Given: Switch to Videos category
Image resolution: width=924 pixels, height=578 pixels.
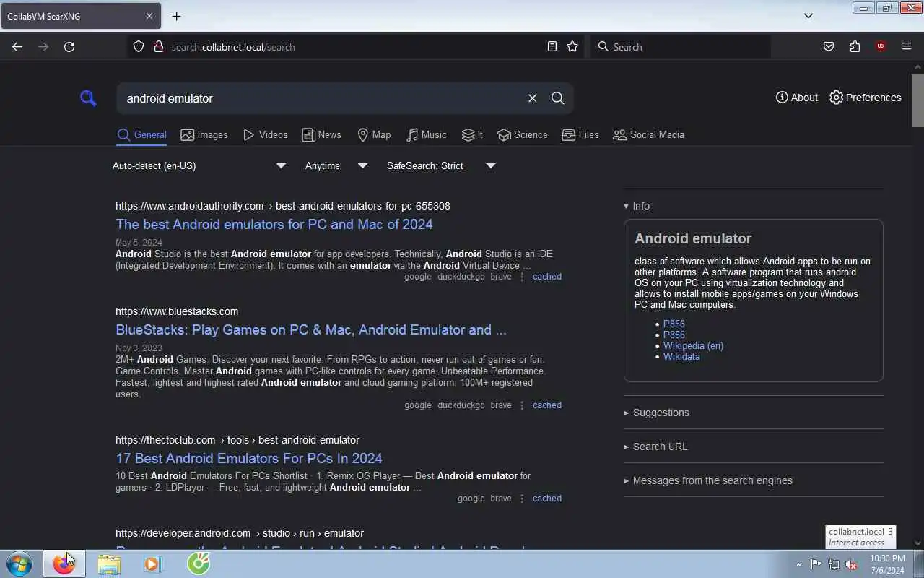Looking at the screenshot, I should (265, 135).
